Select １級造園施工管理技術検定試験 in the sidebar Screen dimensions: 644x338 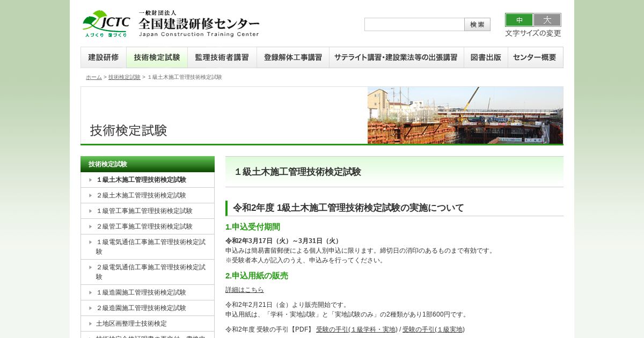(x=148, y=292)
